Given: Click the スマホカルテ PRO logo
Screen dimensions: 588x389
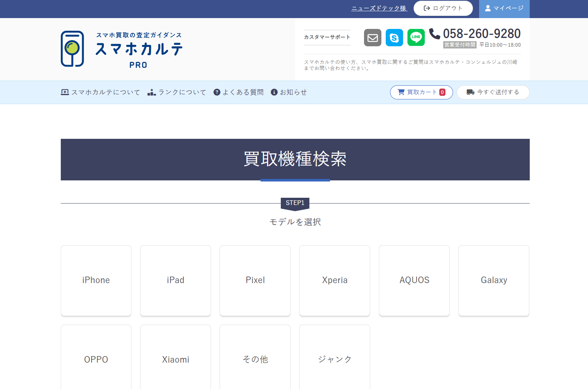Looking at the screenshot, I should [122, 49].
